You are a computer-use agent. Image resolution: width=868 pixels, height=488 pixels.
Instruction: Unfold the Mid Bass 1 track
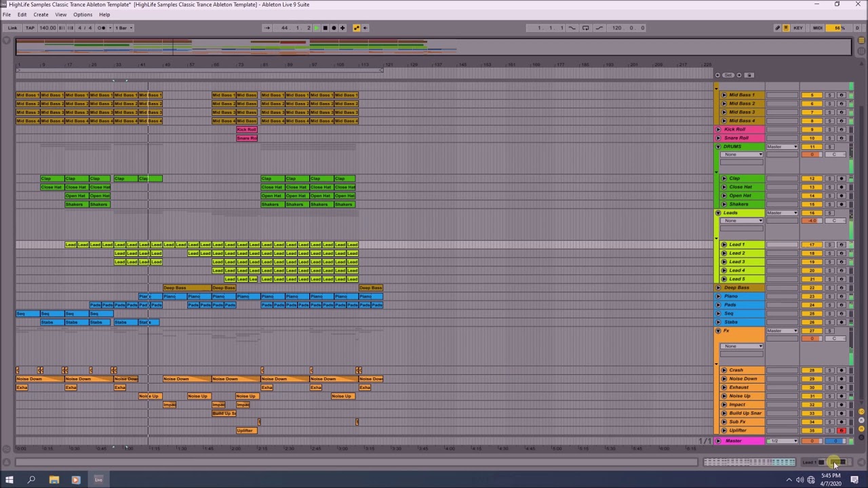click(724, 95)
